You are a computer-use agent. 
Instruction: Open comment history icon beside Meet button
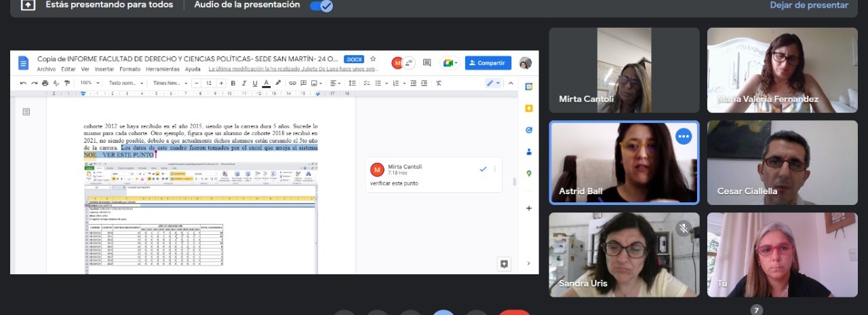(x=427, y=63)
